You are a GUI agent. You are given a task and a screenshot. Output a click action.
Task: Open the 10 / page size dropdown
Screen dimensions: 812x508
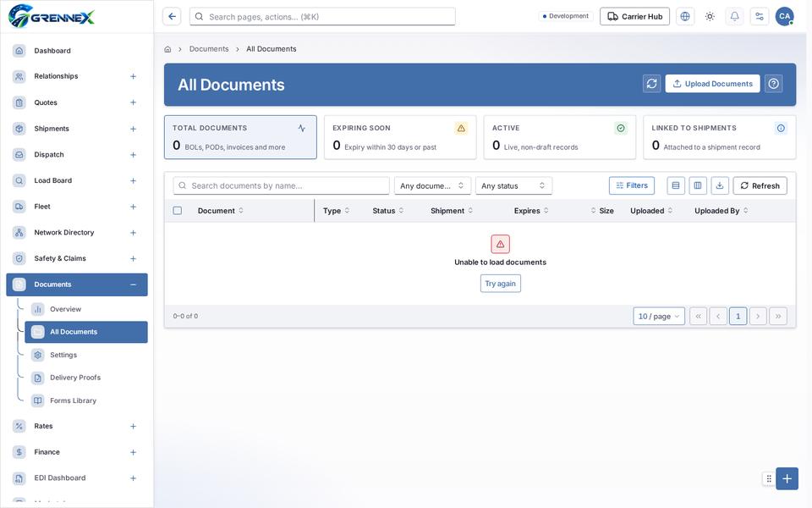click(659, 316)
